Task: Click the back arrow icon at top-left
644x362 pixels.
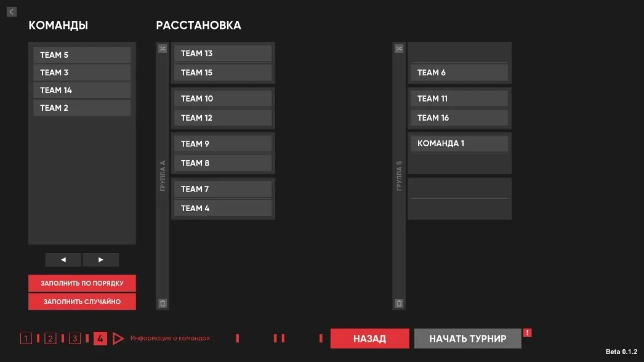Action: pyautogui.click(x=12, y=12)
